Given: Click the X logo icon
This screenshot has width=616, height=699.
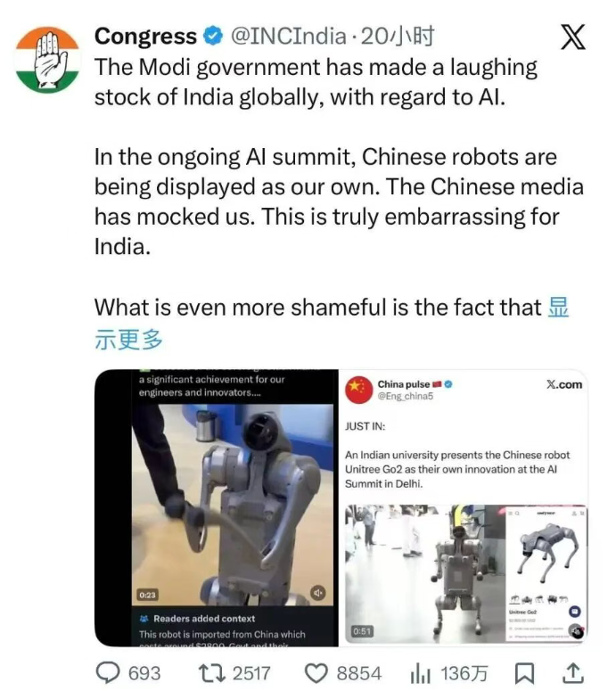Looking at the screenshot, I should pos(572,37).
